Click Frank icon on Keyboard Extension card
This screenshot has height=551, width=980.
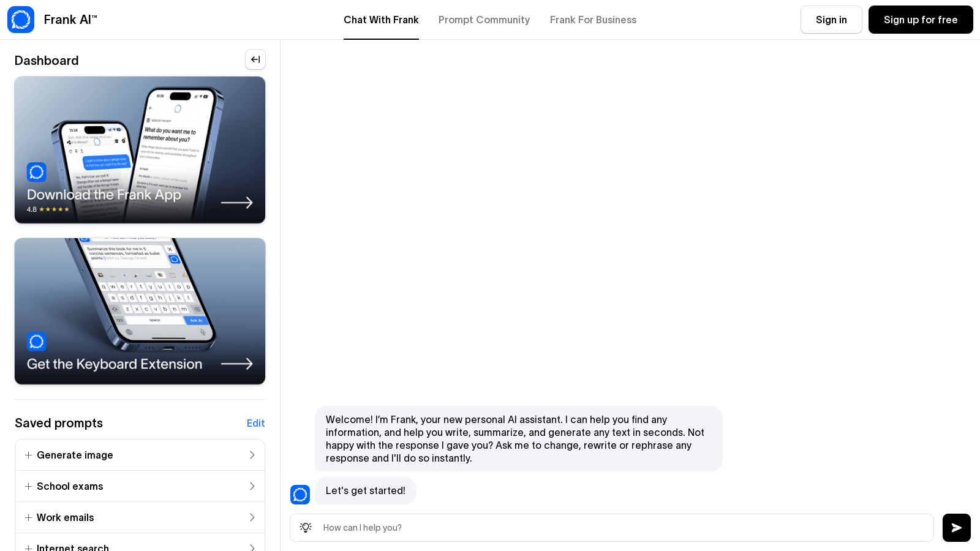coord(37,342)
